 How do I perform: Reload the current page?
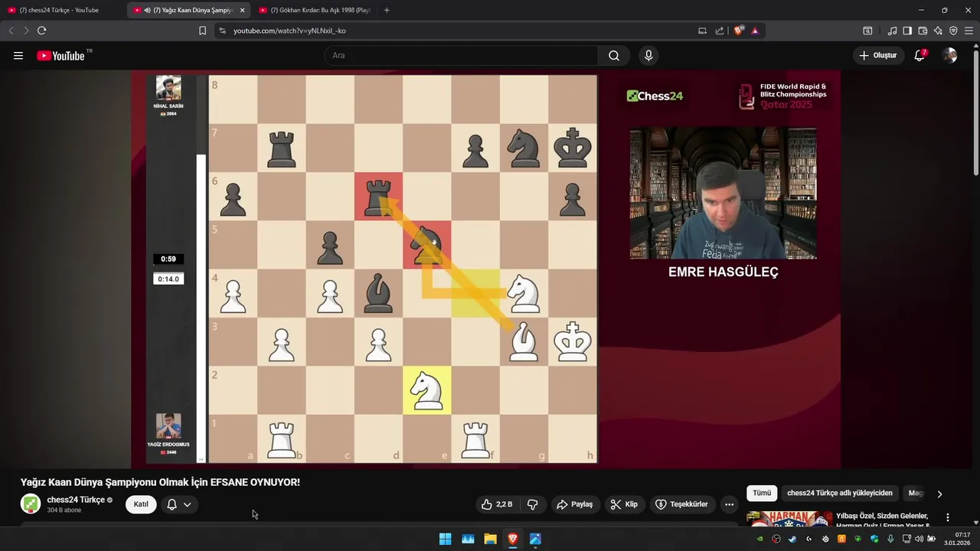pos(41,31)
